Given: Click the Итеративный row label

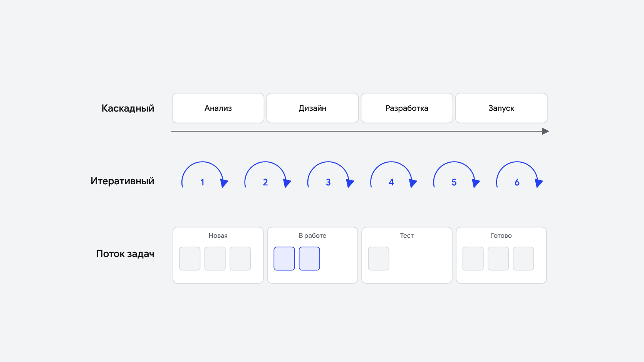Looking at the screenshot, I should tap(122, 181).
